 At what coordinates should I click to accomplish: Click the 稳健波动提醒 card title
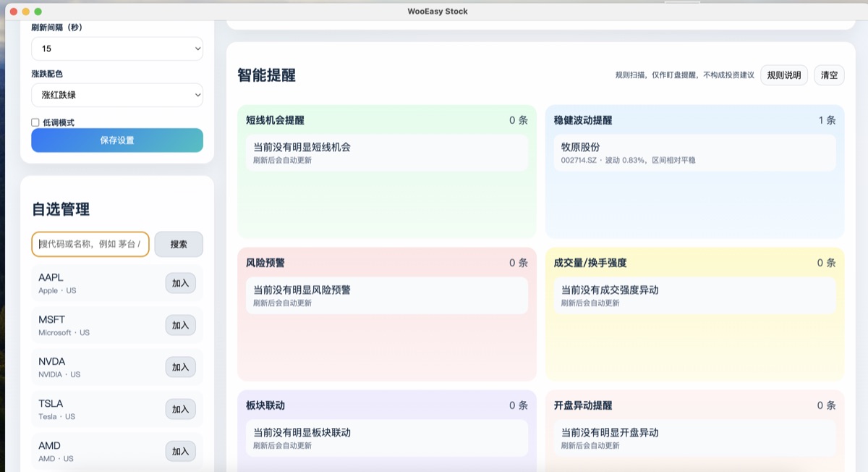(583, 120)
